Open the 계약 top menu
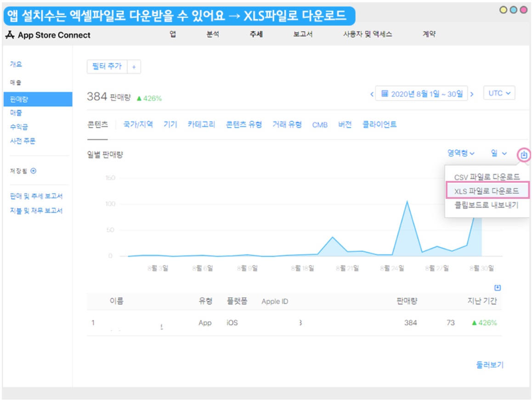This screenshot has height=401, width=532. coord(429,34)
